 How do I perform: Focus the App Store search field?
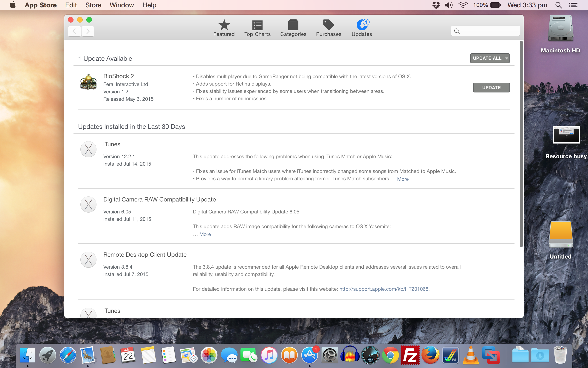coord(485,31)
